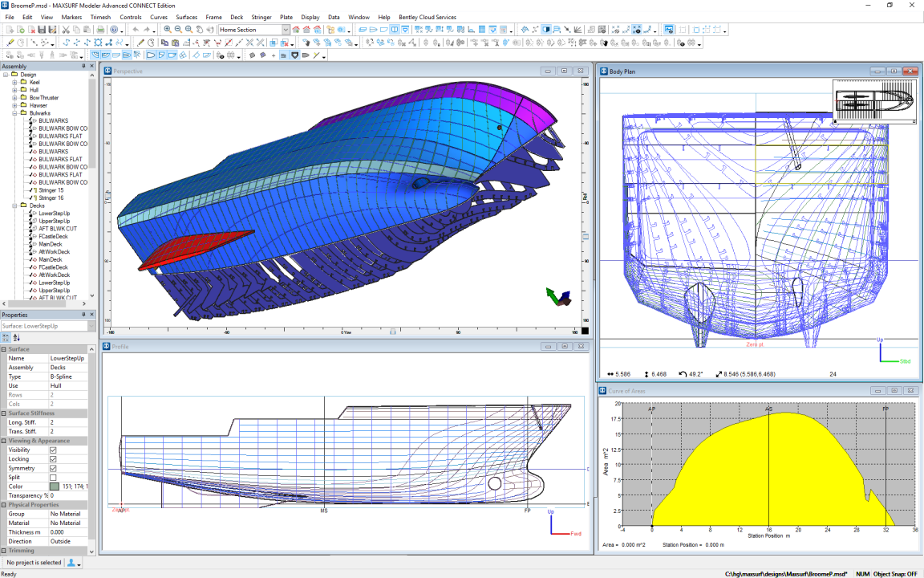
Task: Click the Undo arrow icon
Action: click(136, 30)
